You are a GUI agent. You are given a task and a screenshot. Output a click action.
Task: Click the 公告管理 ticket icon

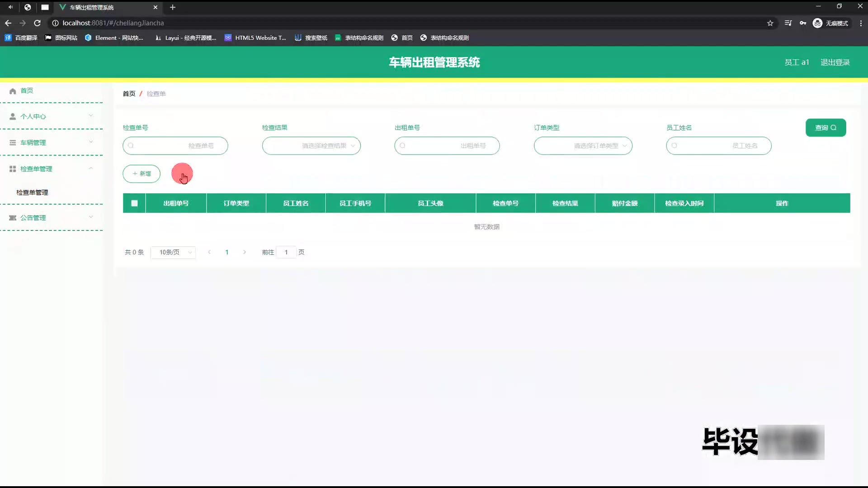click(x=13, y=218)
